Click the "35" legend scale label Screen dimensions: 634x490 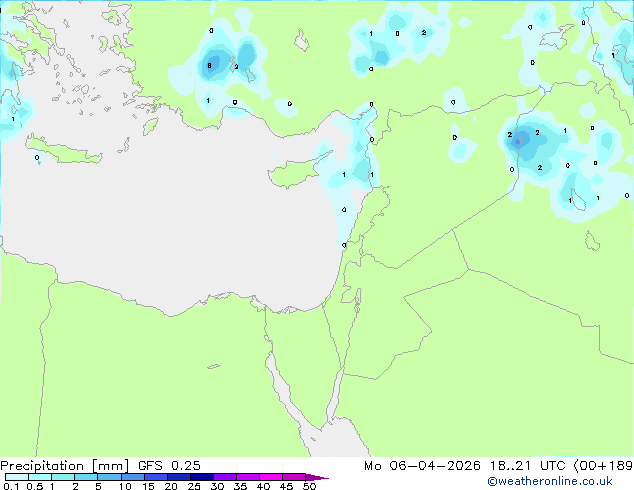240,486
